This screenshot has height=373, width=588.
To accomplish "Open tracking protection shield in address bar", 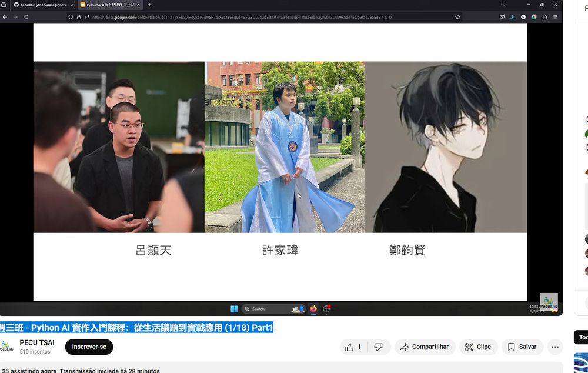I will click(x=71, y=17).
